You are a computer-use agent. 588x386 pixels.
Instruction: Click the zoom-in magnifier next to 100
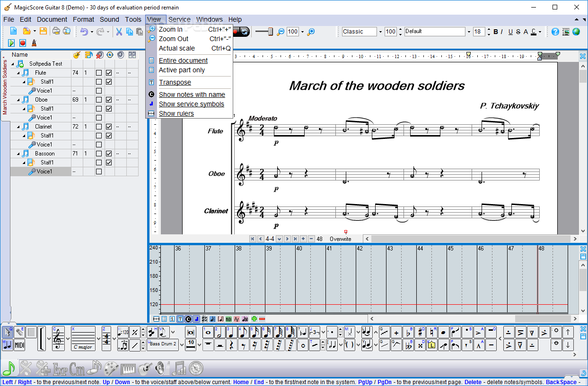pos(311,32)
